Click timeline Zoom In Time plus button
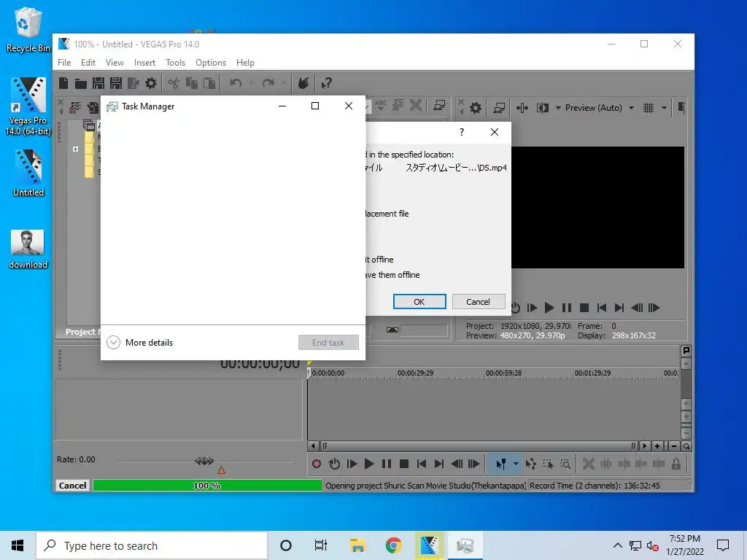The width and height of the screenshot is (747, 560). [x=657, y=446]
